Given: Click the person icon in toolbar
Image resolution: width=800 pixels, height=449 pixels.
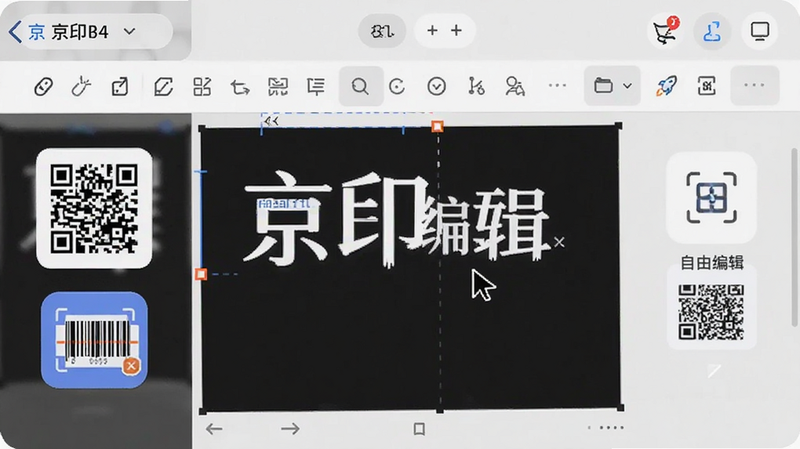Looking at the screenshot, I should click(515, 86).
